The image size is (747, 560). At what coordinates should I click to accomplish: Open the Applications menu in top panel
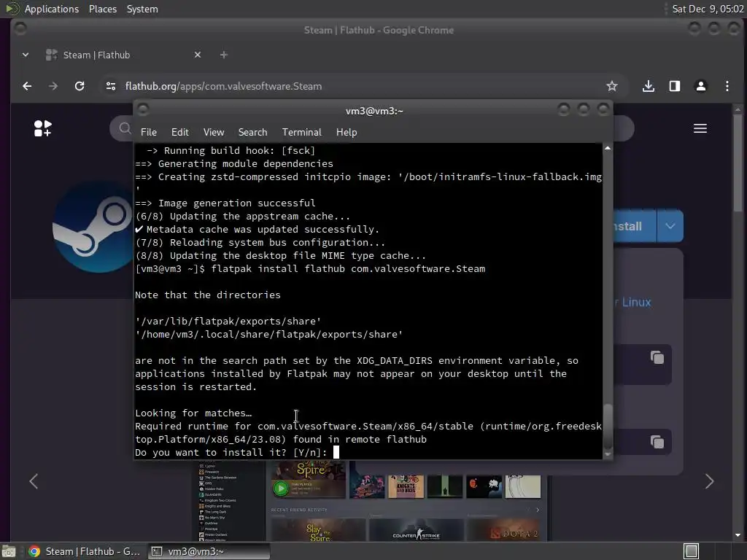[52, 9]
